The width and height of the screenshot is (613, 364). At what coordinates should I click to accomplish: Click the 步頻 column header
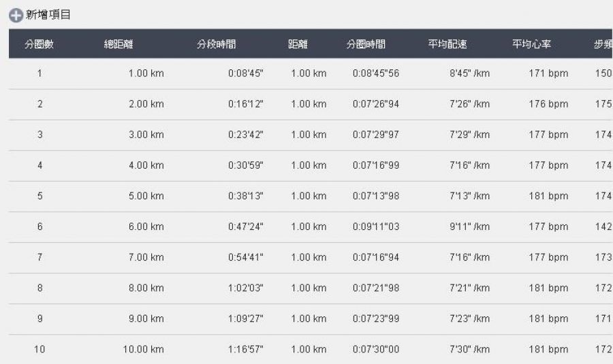click(603, 44)
